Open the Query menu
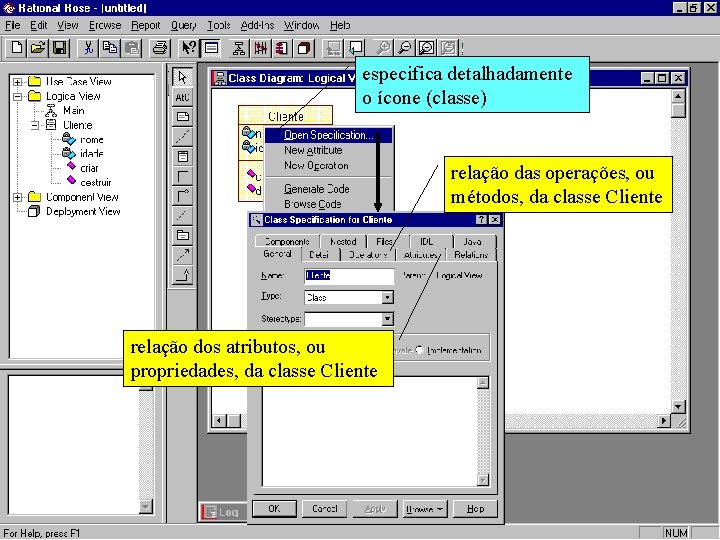The width and height of the screenshot is (720, 540). coord(183,25)
